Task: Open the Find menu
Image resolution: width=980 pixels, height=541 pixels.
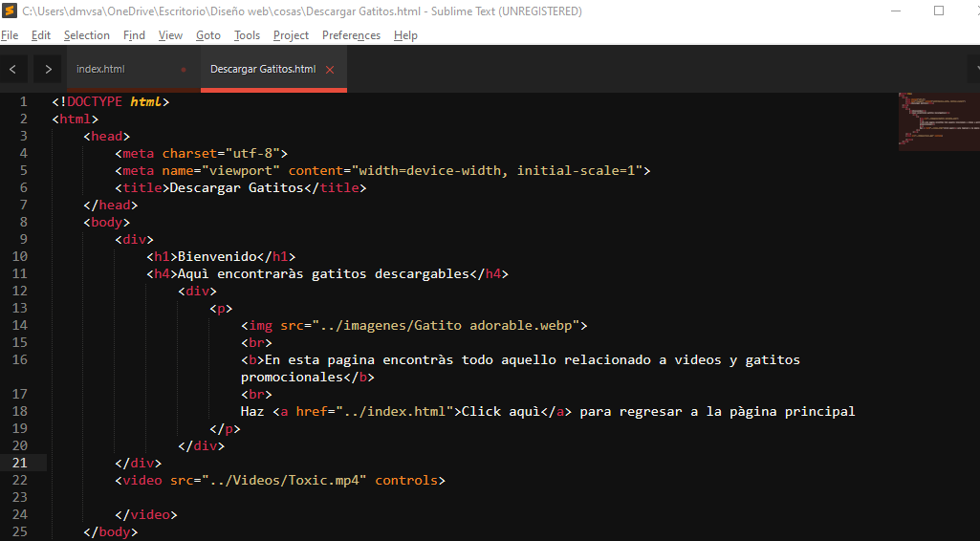Action: tap(134, 35)
